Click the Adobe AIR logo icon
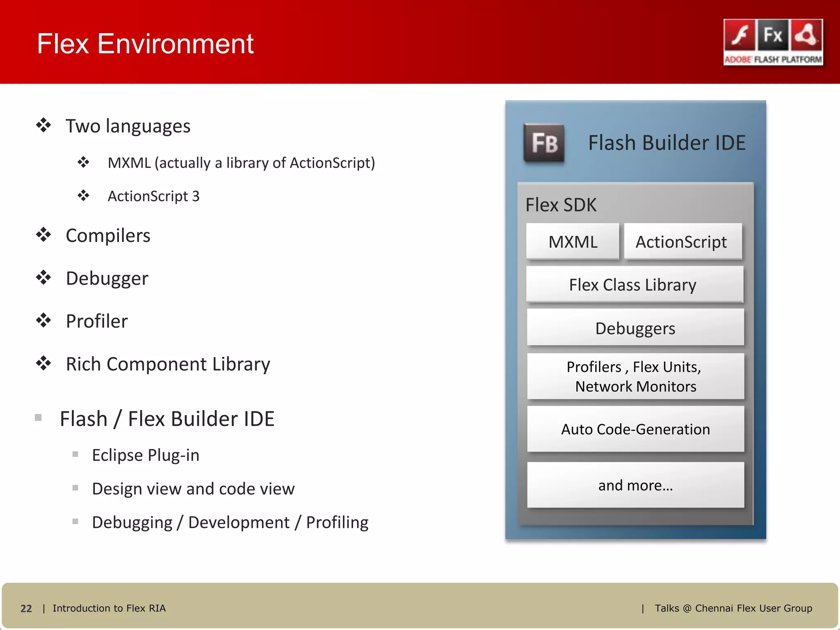This screenshot has height=630, width=840. click(806, 36)
